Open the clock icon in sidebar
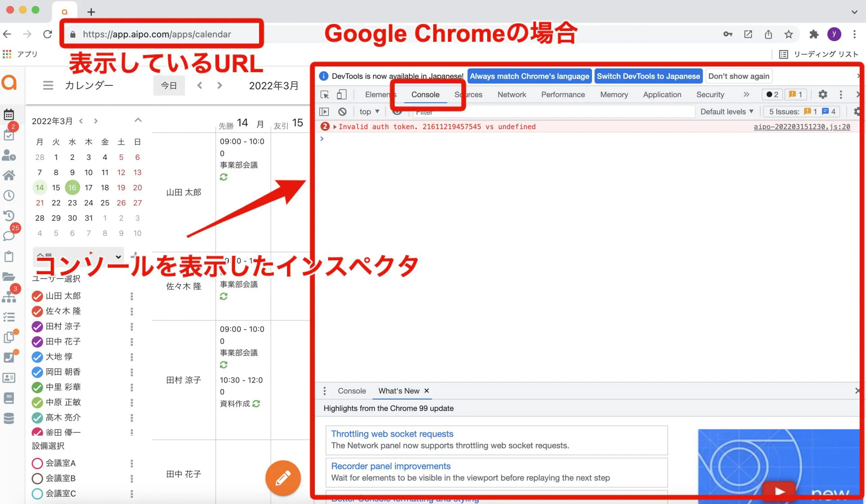The image size is (866, 504). tap(9, 195)
